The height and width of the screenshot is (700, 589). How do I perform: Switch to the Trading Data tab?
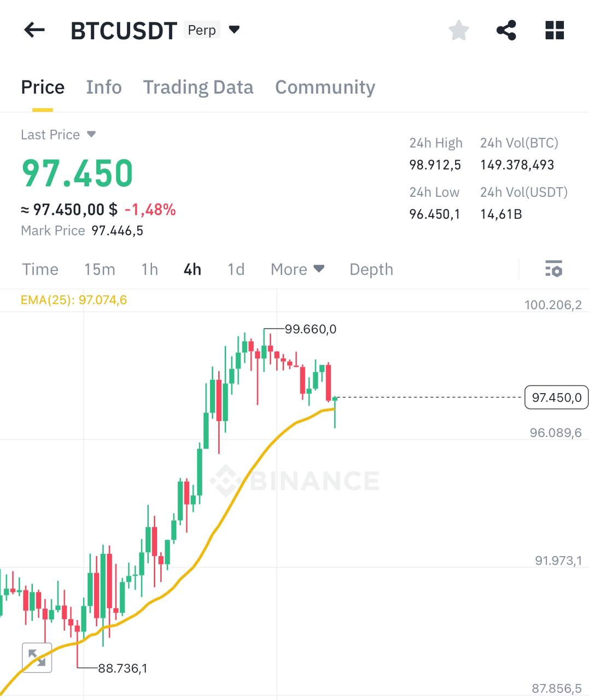[198, 87]
